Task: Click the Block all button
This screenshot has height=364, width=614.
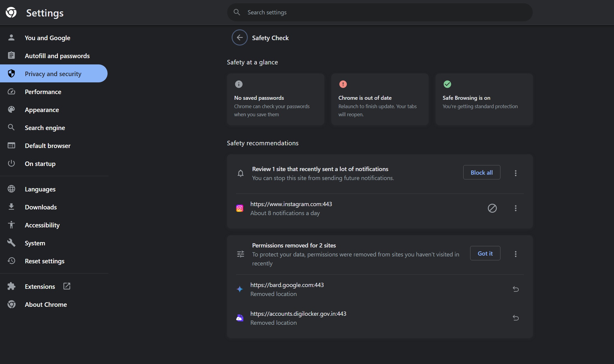Action: (481, 172)
